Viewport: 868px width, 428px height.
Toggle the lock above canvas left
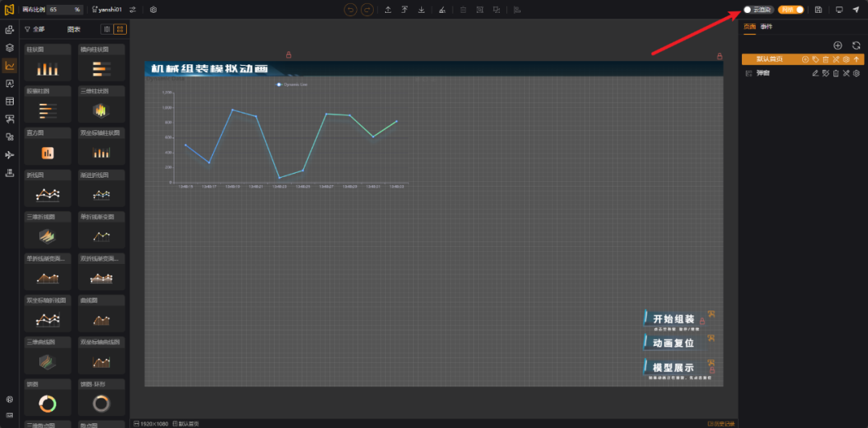[289, 55]
